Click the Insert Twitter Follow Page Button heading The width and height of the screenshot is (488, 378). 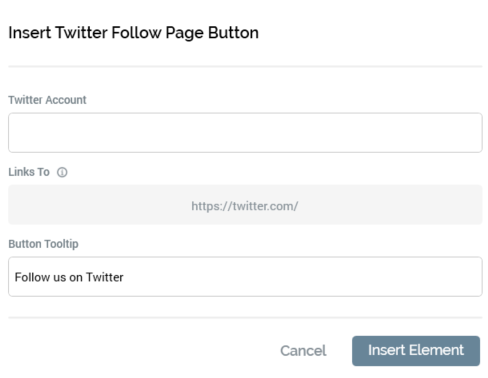click(133, 33)
